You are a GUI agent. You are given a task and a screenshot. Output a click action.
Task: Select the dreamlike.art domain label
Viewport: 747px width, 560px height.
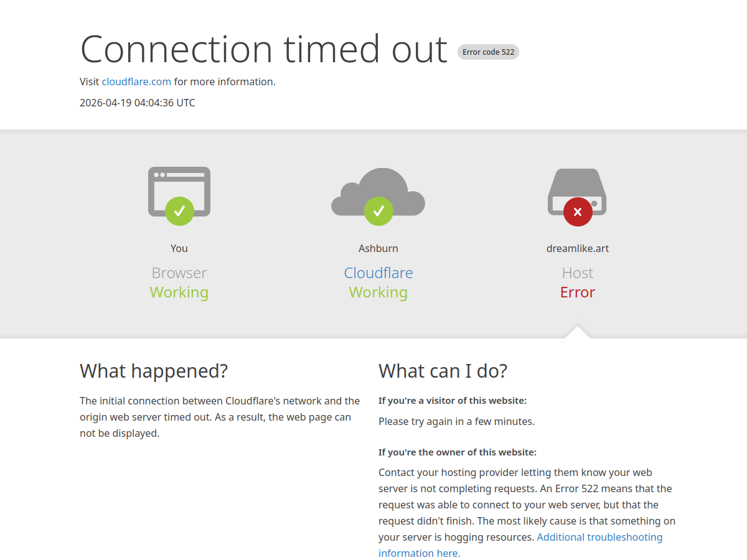point(577,248)
